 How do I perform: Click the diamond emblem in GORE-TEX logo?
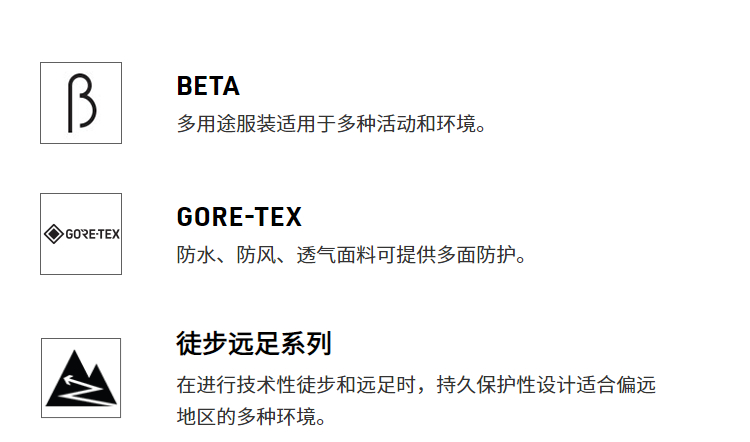click(x=53, y=235)
